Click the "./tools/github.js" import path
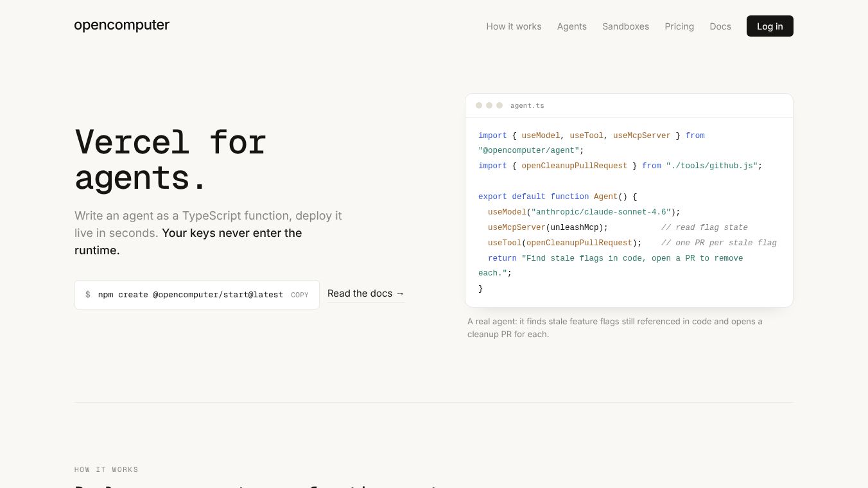Viewport: 868px width, 488px height. point(712,166)
